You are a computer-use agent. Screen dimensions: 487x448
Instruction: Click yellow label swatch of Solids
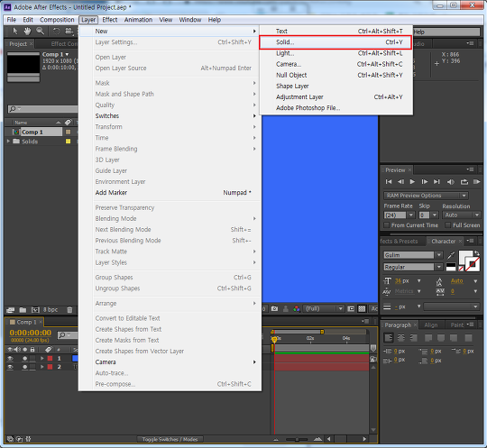[x=68, y=142]
